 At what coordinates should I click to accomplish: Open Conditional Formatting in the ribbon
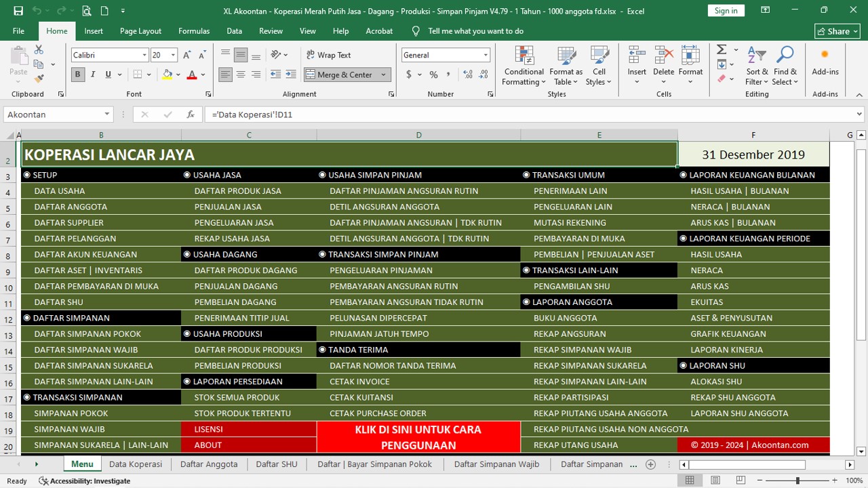[x=524, y=66]
